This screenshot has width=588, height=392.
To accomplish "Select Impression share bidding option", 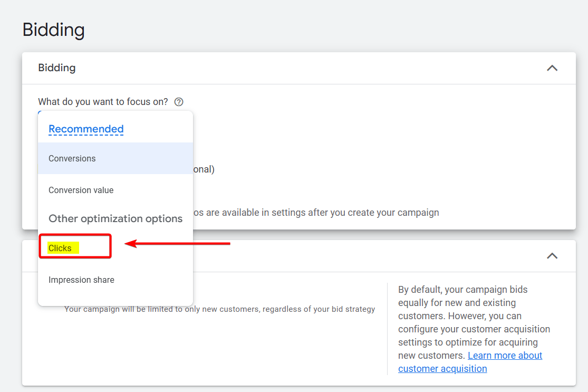I will pyautogui.click(x=81, y=280).
